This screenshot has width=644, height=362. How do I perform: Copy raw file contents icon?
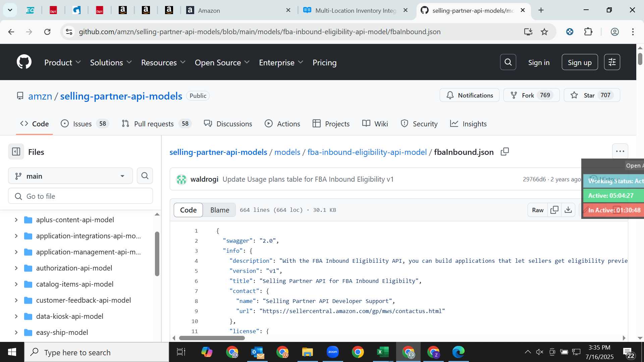pos(554,210)
